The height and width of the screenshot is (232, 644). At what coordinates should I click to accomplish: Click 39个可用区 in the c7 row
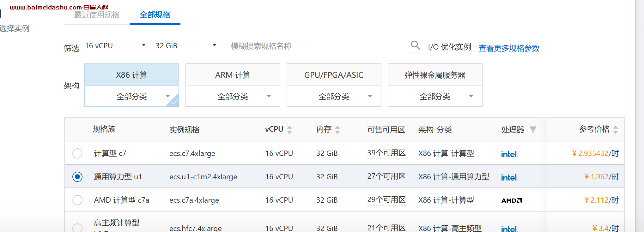coord(386,153)
